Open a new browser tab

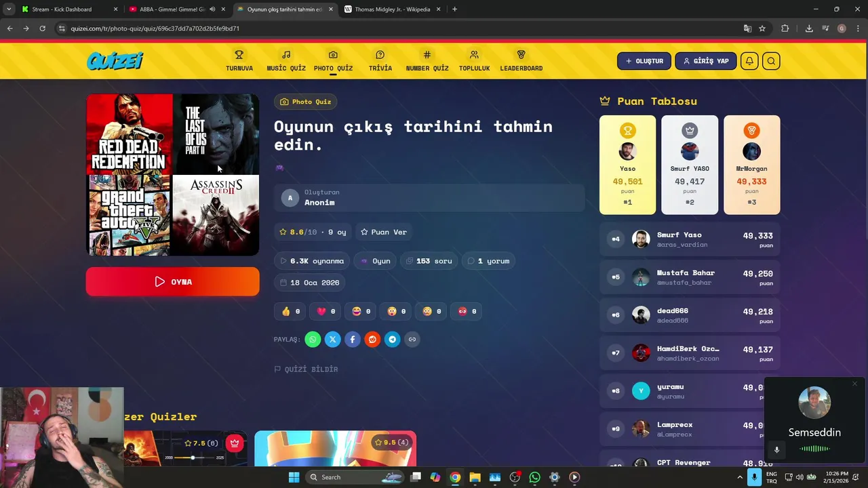[454, 9]
